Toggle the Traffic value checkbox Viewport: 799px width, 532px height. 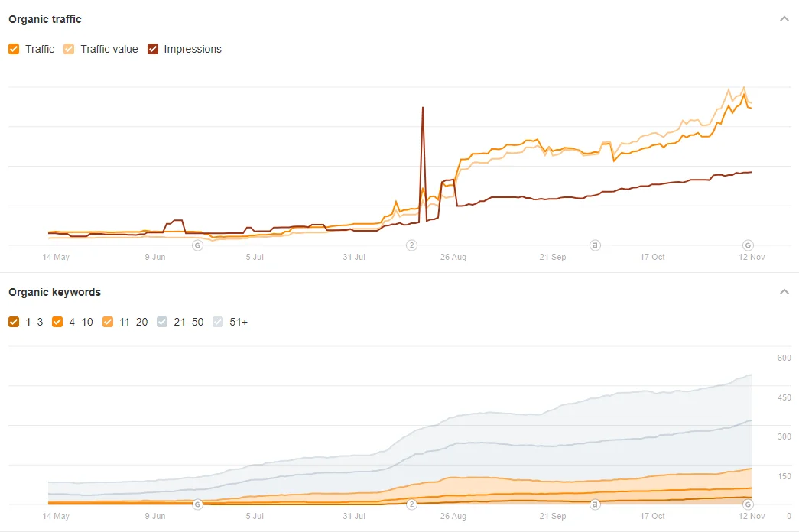[70, 49]
